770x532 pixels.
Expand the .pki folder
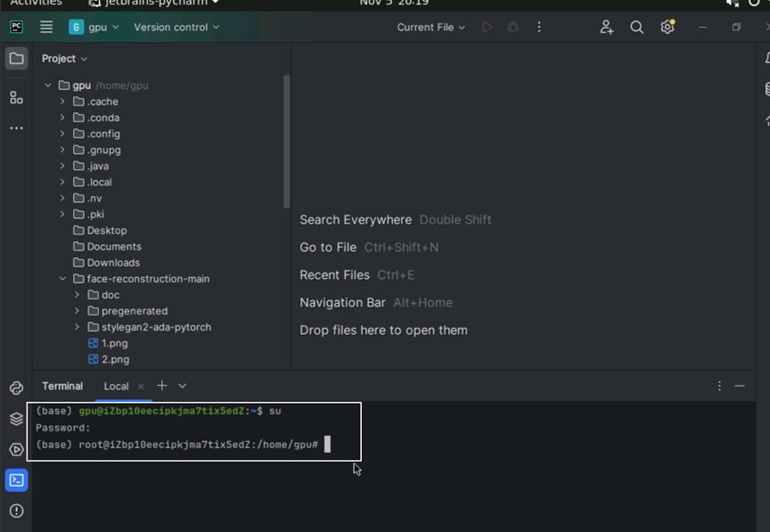[x=62, y=214]
